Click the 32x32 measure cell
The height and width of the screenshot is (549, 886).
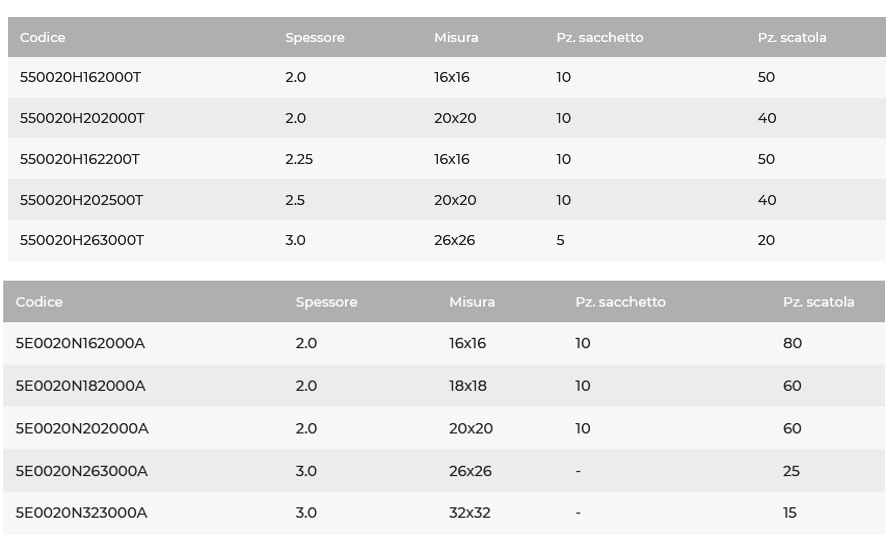(x=470, y=513)
